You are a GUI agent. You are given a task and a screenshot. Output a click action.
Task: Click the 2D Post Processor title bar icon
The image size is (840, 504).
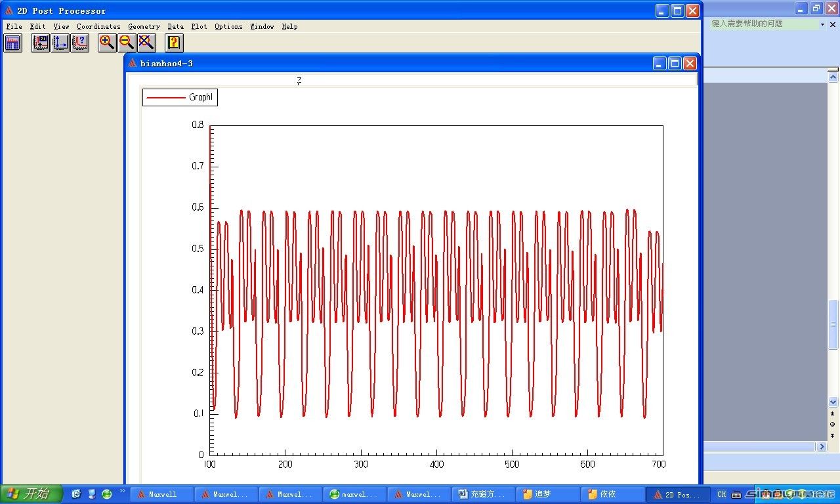(x=9, y=10)
